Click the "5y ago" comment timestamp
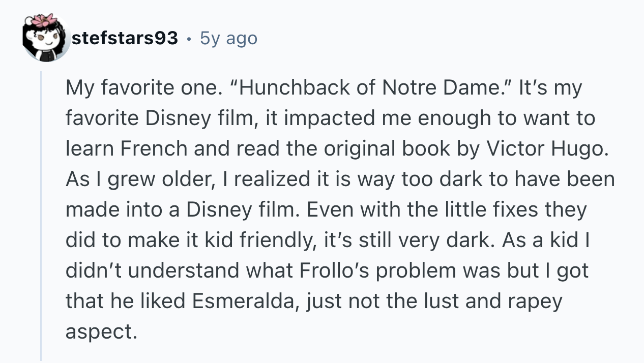Screen dimensions: 644x363 (228, 38)
